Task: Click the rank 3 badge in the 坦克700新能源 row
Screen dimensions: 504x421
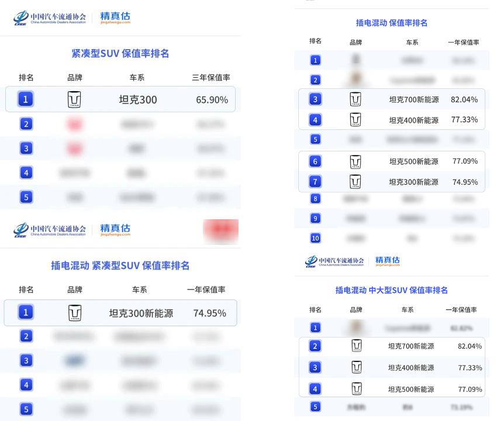Action: [x=315, y=99]
